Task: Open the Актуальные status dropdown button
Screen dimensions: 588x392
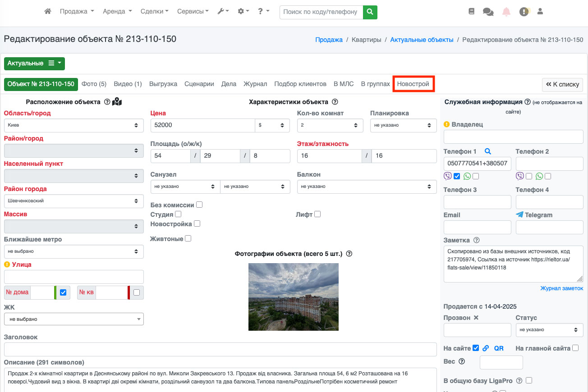Action: coord(34,64)
